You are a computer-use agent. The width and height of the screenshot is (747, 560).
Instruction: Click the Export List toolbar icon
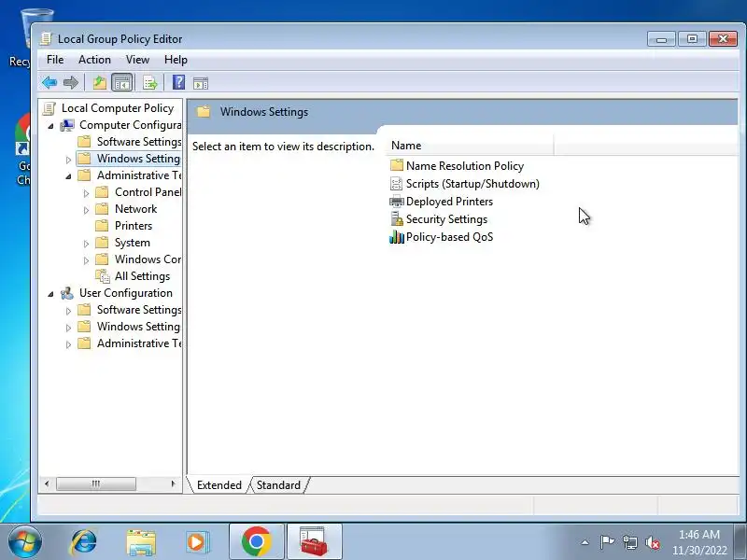click(149, 83)
